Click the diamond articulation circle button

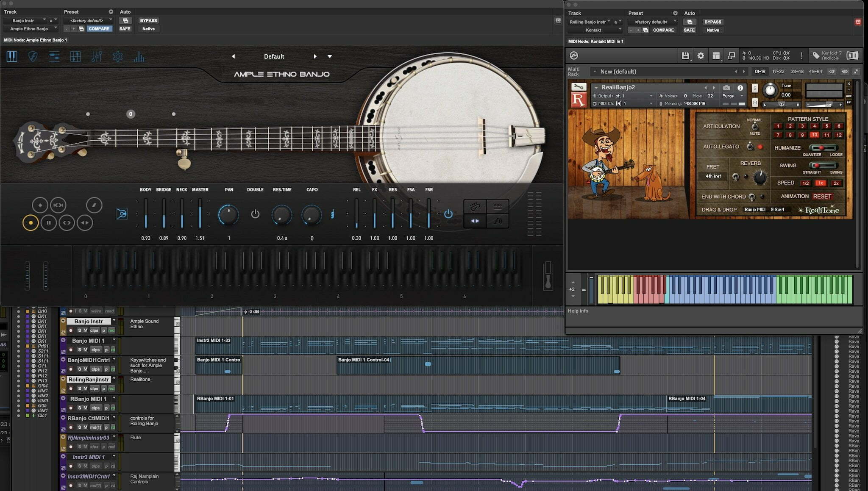[40, 205]
